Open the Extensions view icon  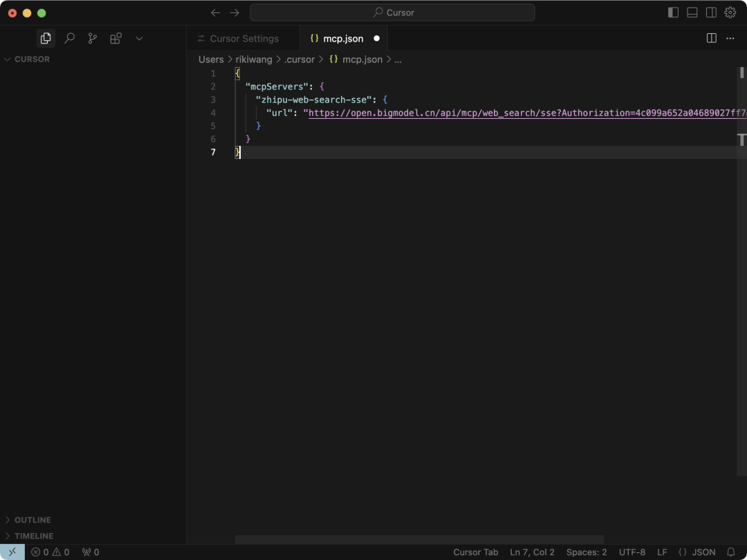click(x=116, y=39)
